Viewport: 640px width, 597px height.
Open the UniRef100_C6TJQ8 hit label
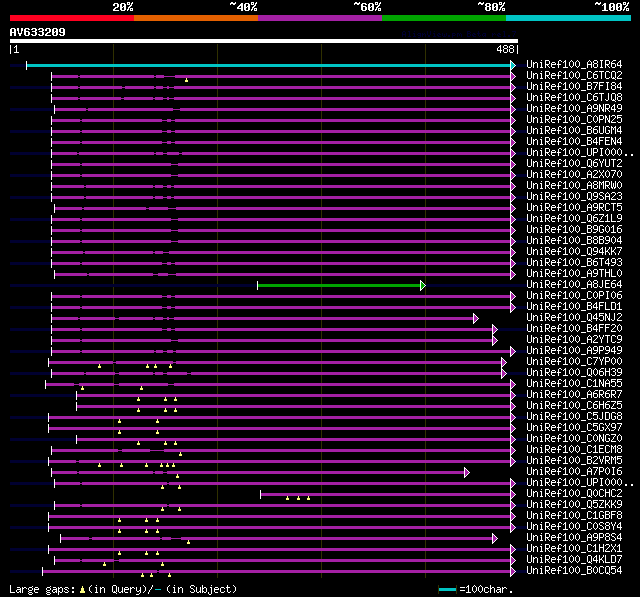[574, 98]
